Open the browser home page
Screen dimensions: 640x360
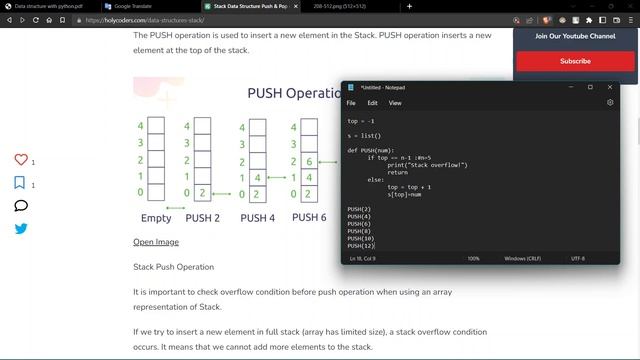[49, 20]
